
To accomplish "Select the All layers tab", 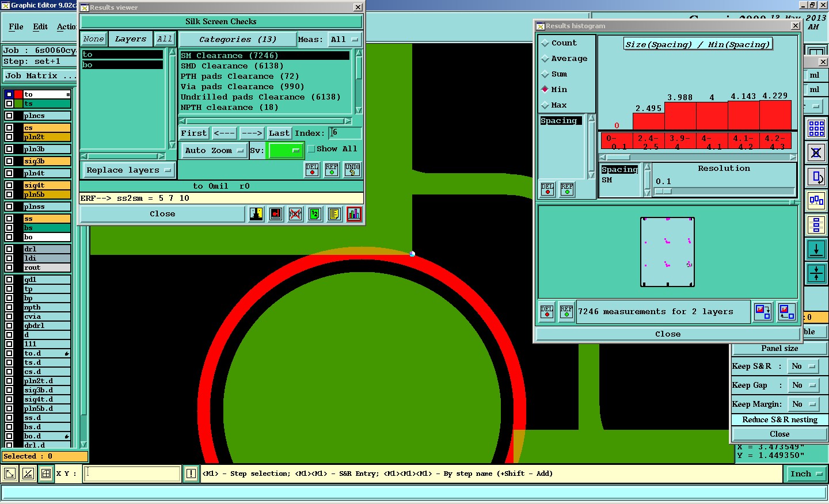I will tap(165, 39).
